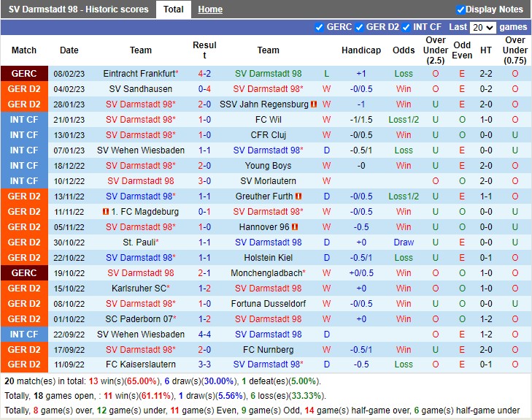Click the red card icon next to Greuther Furth

[x=299, y=196]
